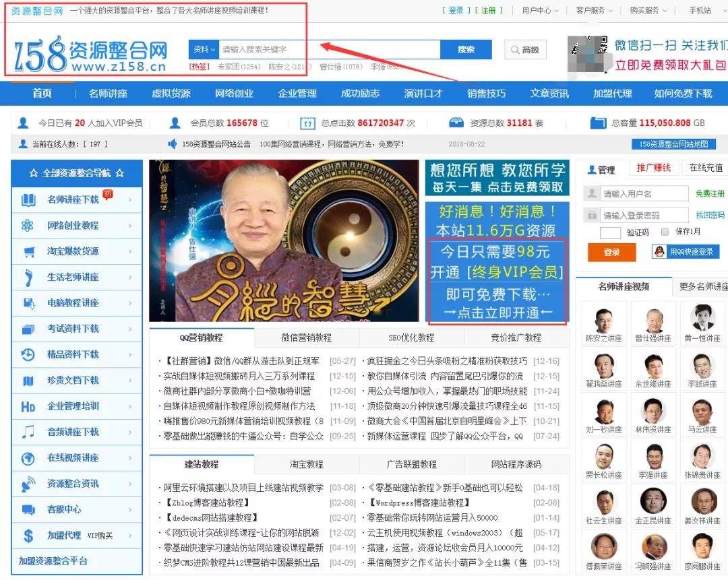Click the magnifier icon in 高级 search button

(x=515, y=50)
